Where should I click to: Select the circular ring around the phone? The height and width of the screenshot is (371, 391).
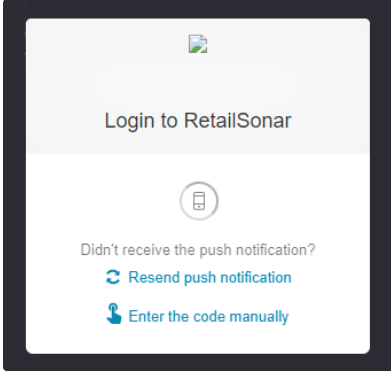(199, 201)
